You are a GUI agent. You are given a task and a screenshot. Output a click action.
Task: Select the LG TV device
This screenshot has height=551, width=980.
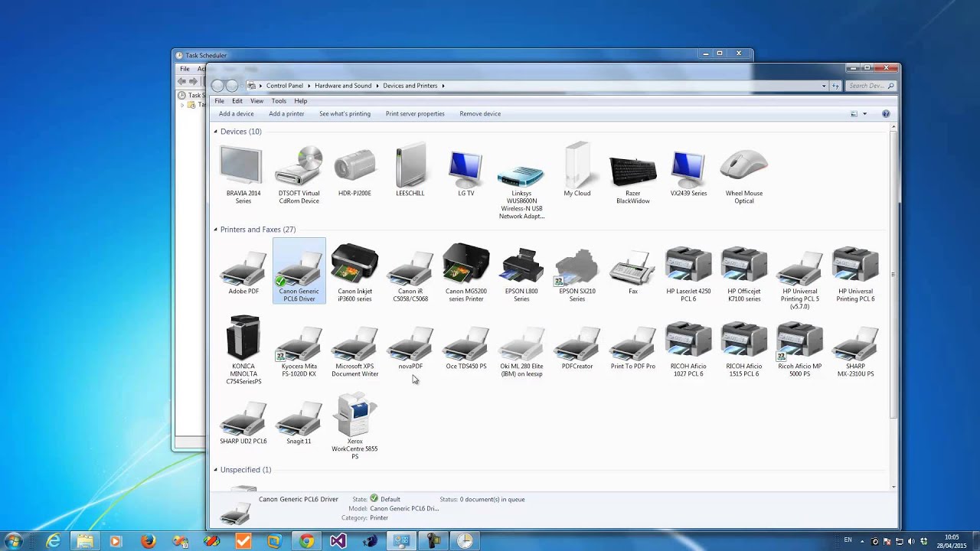tap(465, 171)
